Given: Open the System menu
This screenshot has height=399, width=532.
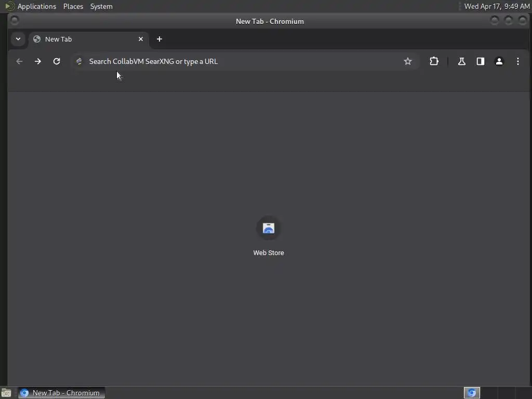Looking at the screenshot, I should pos(101,6).
